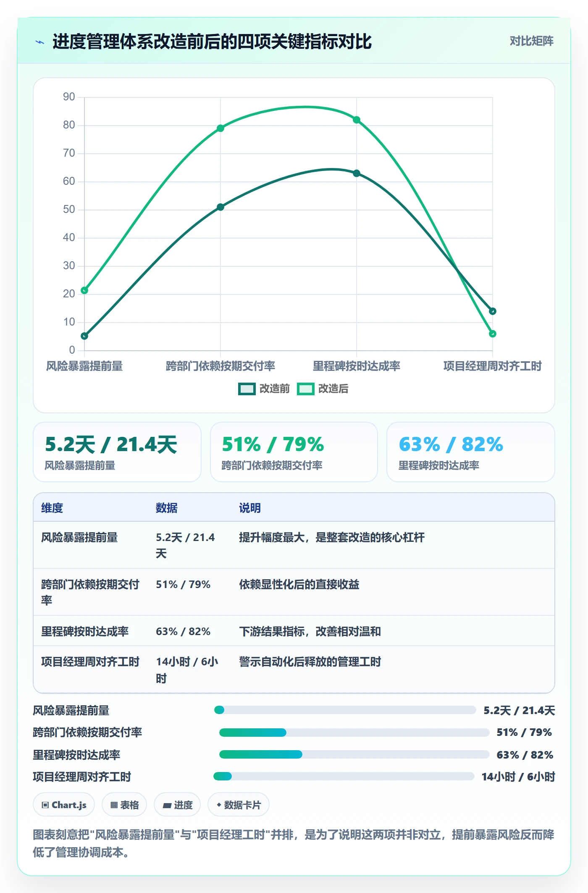Click the 改造后 point at 跨部门依赖按期交付率
This screenshot has width=588, height=893.
click(220, 128)
